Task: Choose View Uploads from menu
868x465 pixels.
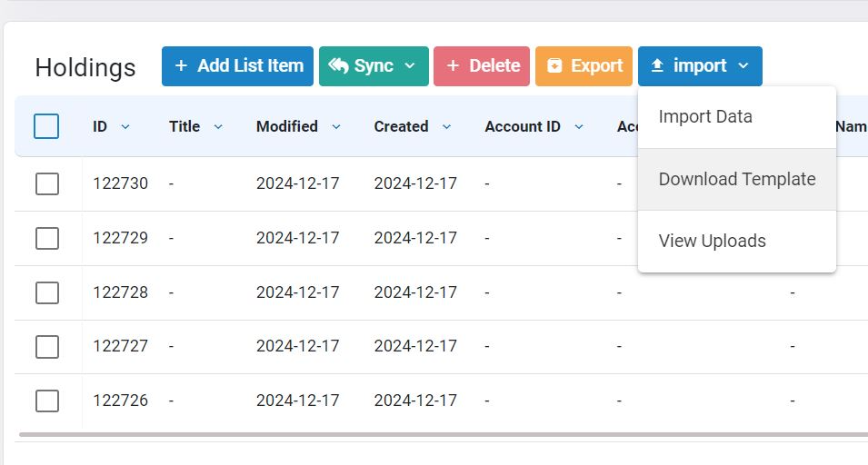Action: 737,241
